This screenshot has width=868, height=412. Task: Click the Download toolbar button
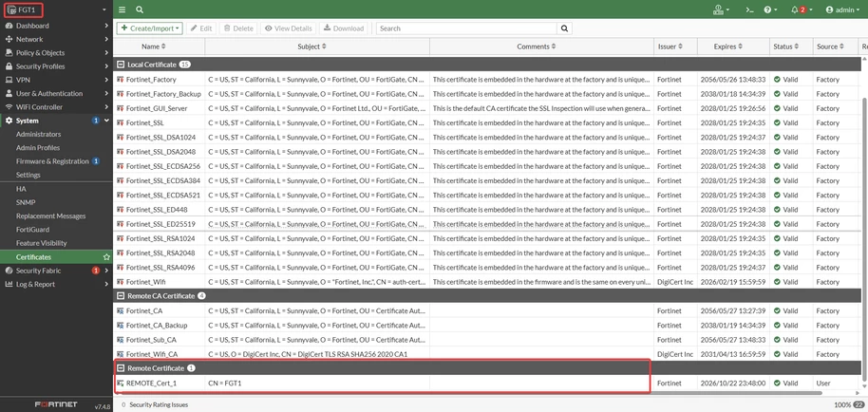point(345,28)
